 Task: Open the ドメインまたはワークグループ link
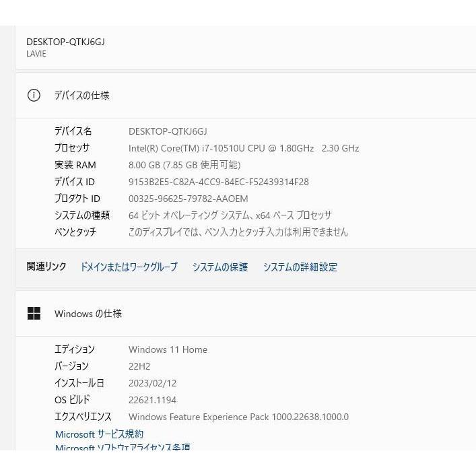pyautogui.click(x=129, y=267)
